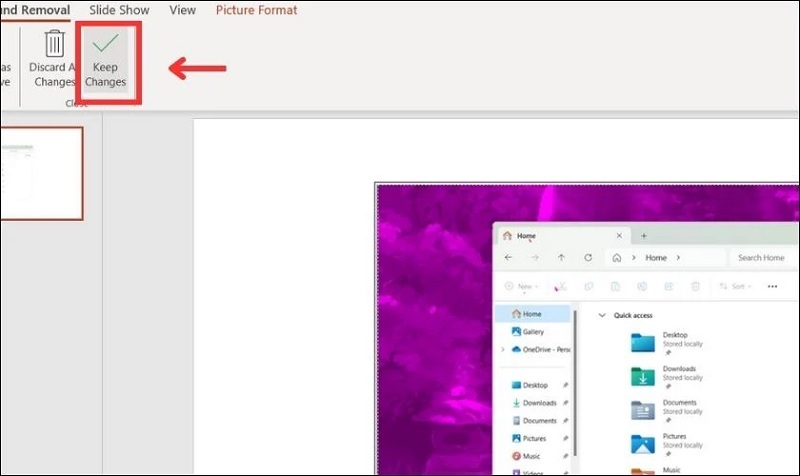The width and height of the screenshot is (800, 476).
Task: Click the Keep Changes checkmark button
Action: [x=104, y=59]
